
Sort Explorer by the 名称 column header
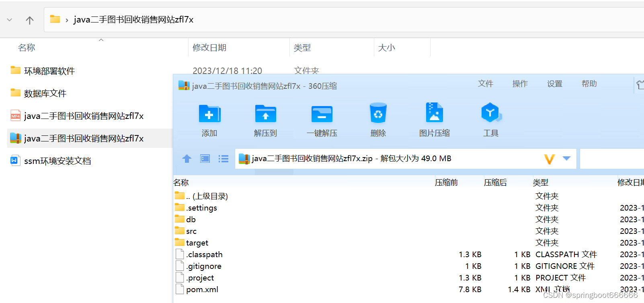27,48
